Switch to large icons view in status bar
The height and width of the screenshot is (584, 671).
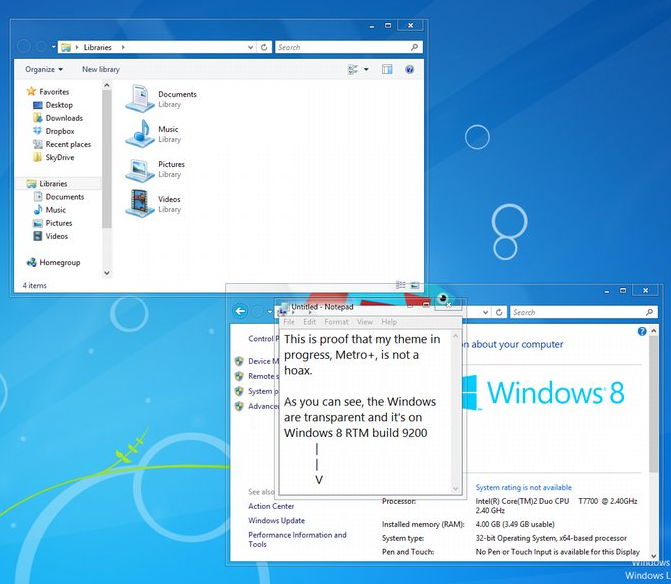click(415, 285)
